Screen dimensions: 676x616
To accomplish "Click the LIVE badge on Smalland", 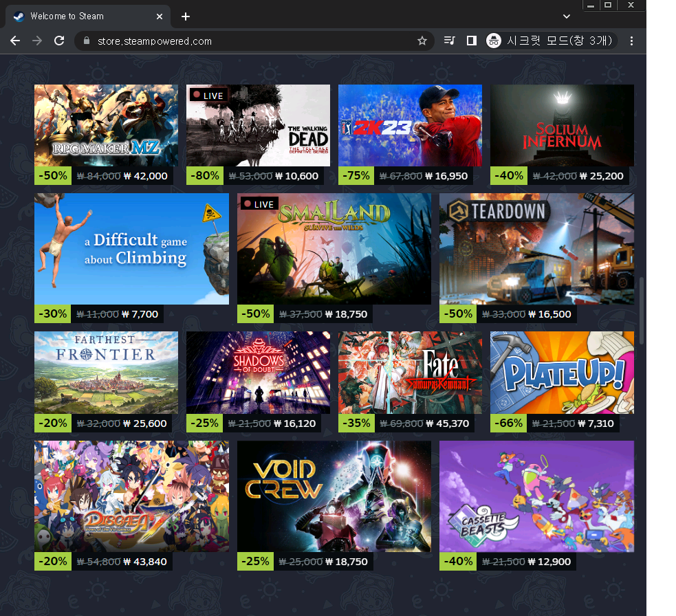I will point(259,204).
